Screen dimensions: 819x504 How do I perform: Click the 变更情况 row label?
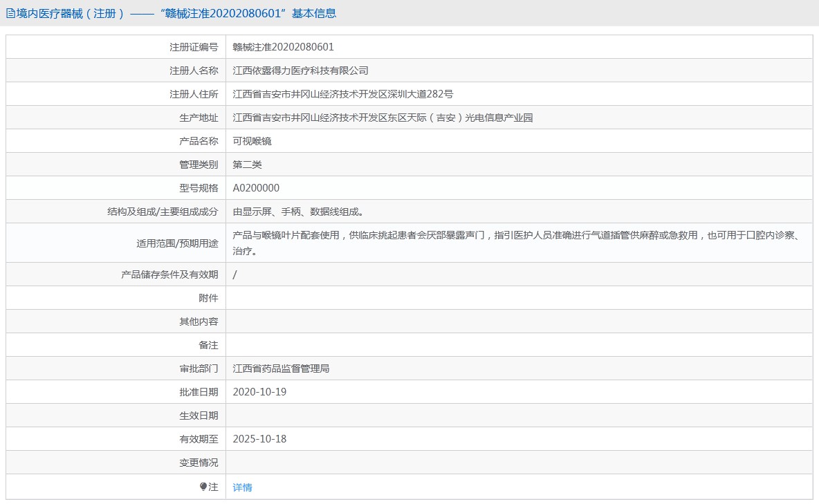pyautogui.click(x=199, y=463)
